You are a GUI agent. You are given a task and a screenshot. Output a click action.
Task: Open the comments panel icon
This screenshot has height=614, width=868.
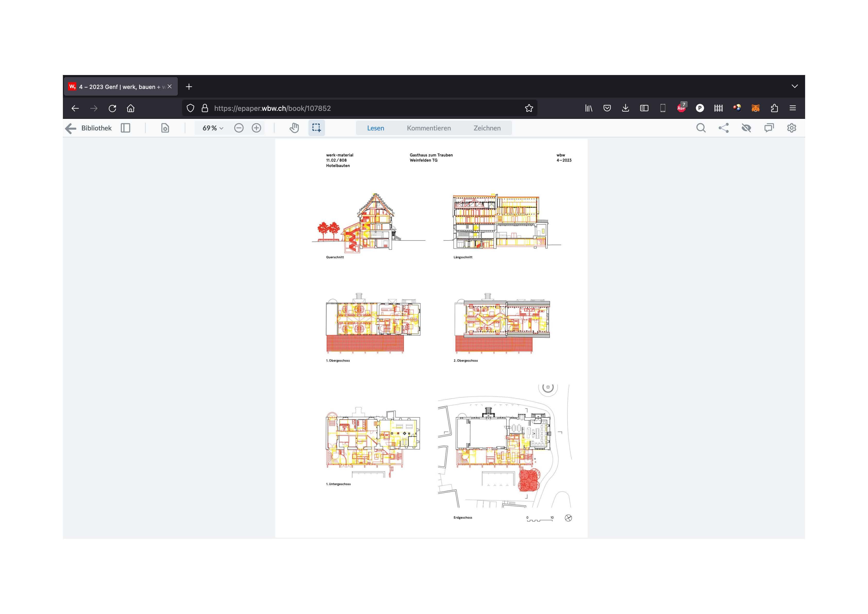coord(769,128)
